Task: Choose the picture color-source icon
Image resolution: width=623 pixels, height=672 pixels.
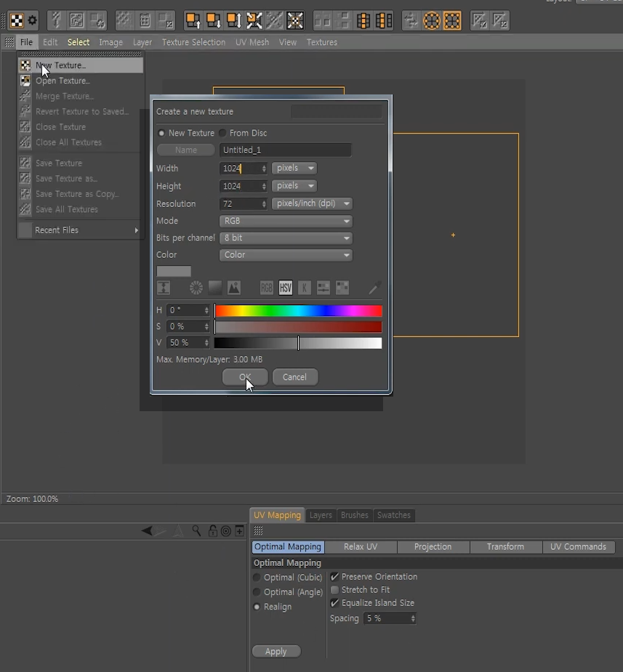Action: tap(233, 288)
